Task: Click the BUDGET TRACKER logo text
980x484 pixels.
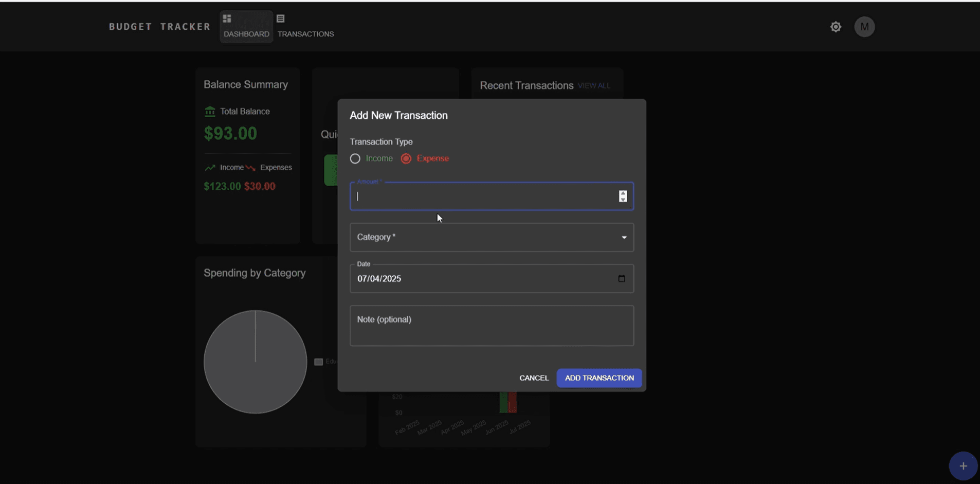Action: 159,27
